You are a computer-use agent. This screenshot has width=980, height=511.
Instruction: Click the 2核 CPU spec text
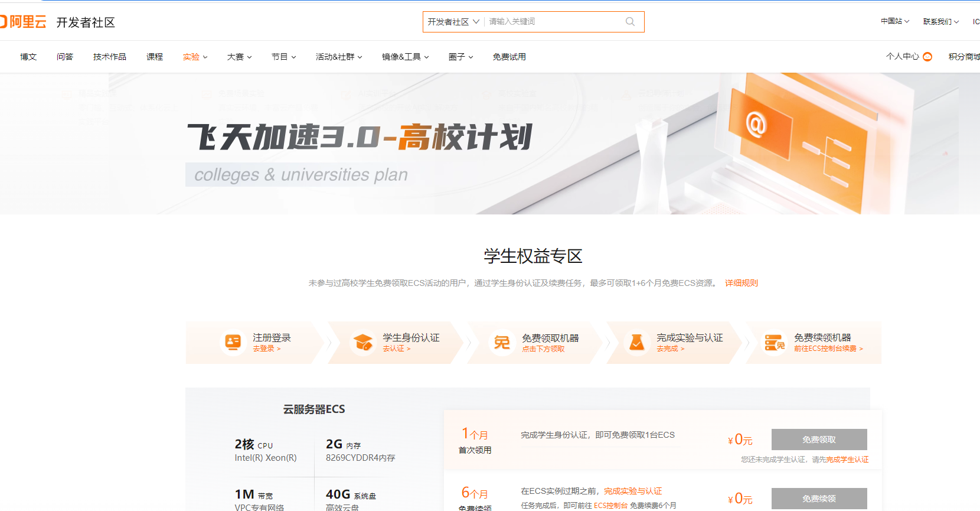(254, 444)
